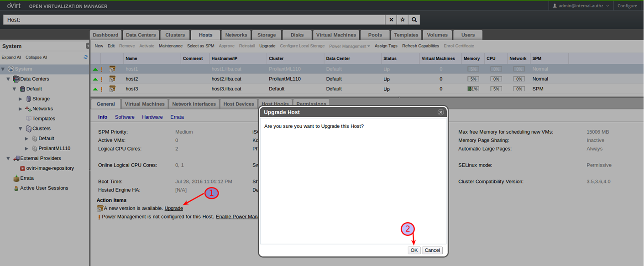Click host2 Memory usage bar
The image size is (644, 266).
point(472,79)
